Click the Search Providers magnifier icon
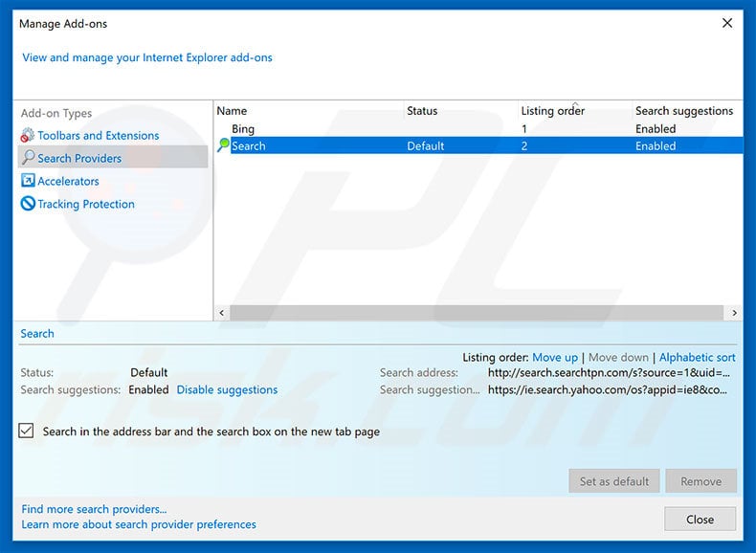The height and width of the screenshot is (553, 756). coord(28,157)
